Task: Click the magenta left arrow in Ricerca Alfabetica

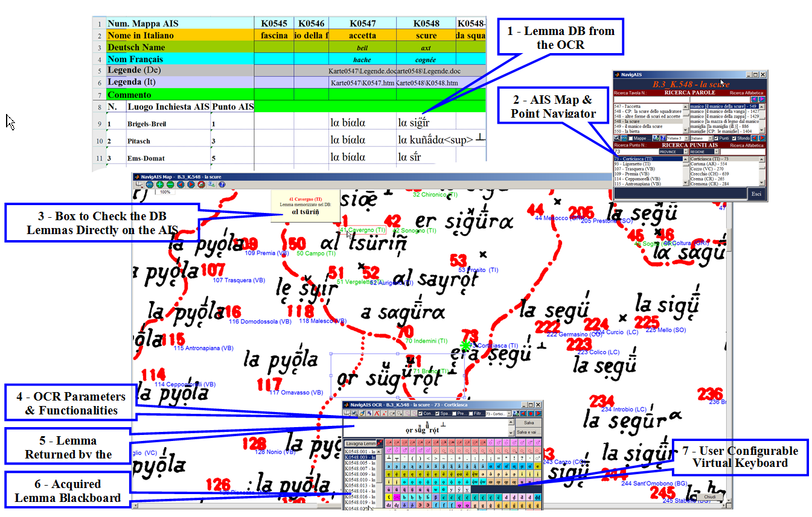Action: click(x=754, y=99)
